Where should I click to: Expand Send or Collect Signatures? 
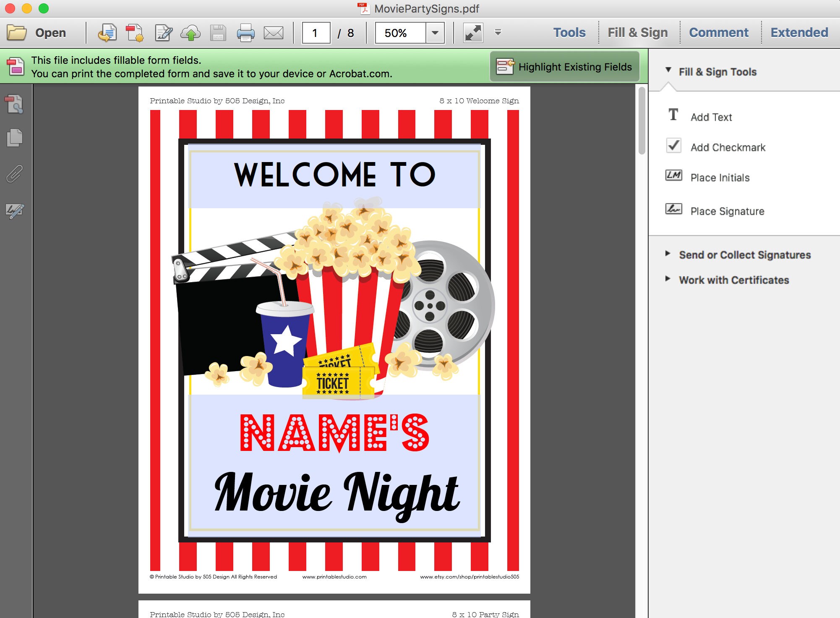pos(744,254)
